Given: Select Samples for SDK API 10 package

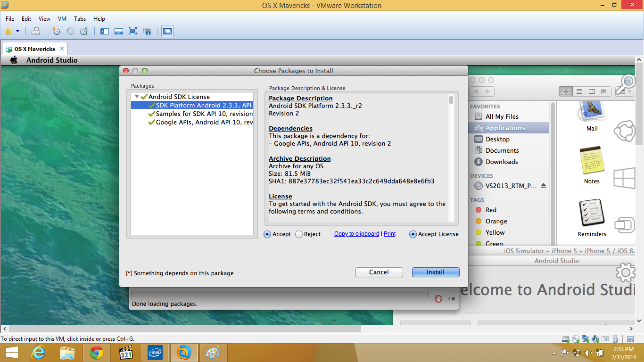Looking at the screenshot, I should pos(200,114).
